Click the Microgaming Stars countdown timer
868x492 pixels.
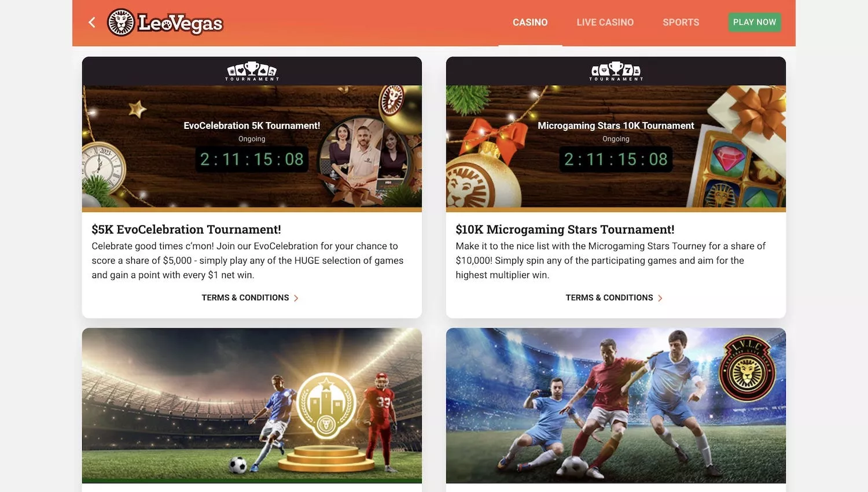click(x=616, y=159)
